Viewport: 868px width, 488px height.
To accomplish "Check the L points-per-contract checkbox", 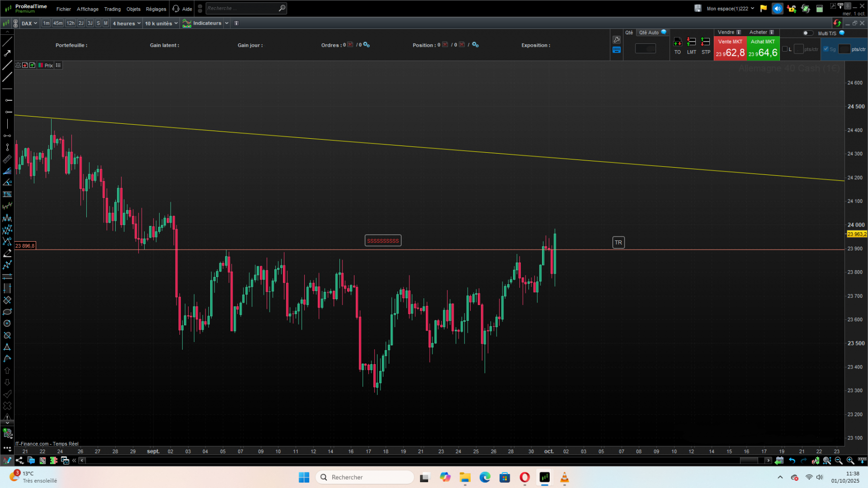I will coord(785,49).
